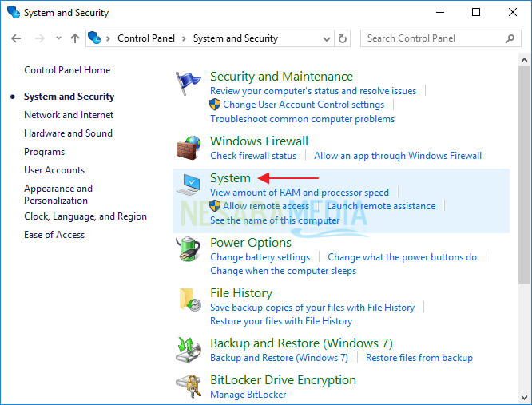Select Control Panel breadcrumb in address bar

coord(146,38)
